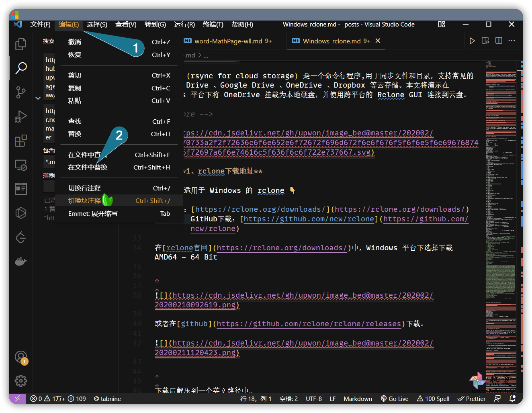Open the 选择(S) menu
The height and width of the screenshot is (413, 532).
[x=97, y=25]
